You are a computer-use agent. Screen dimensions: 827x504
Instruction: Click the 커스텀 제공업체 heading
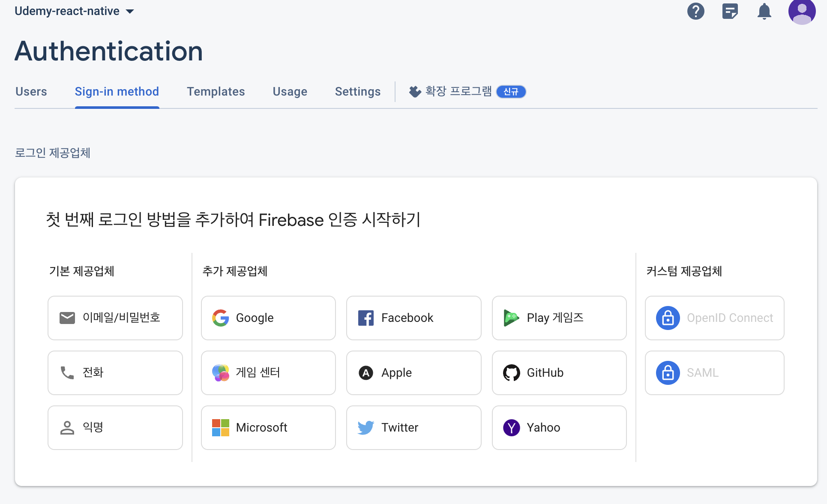pyautogui.click(x=684, y=271)
